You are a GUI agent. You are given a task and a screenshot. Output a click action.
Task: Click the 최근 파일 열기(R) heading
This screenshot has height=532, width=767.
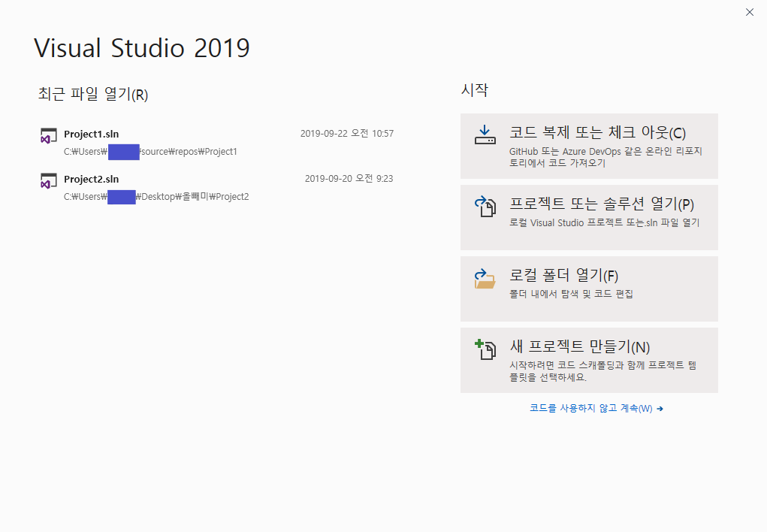(x=93, y=93)
